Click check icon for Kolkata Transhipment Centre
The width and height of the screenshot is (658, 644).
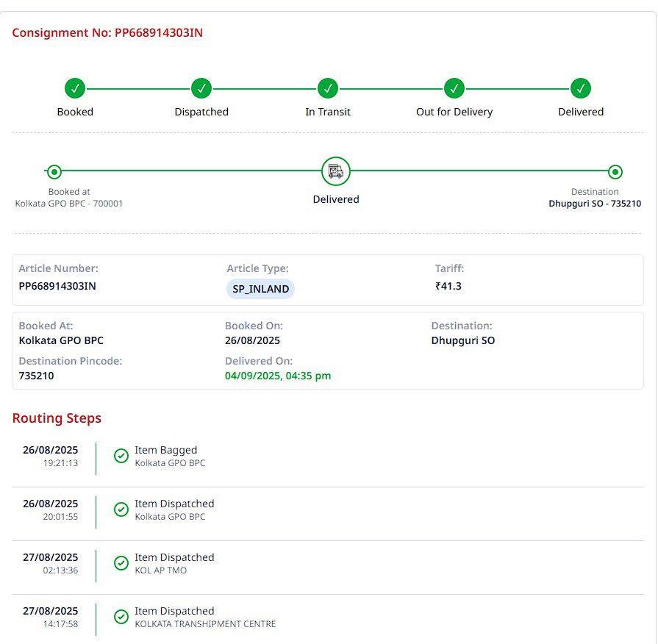click(x=121, y=617)
